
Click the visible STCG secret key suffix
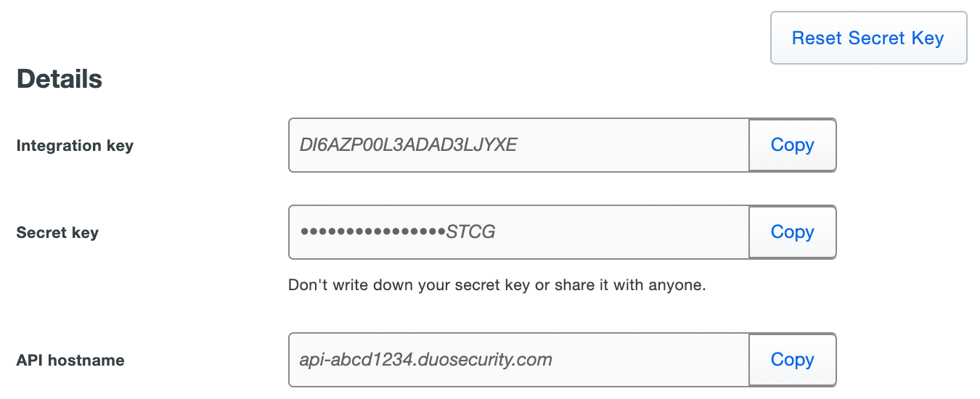pos(470,232)
